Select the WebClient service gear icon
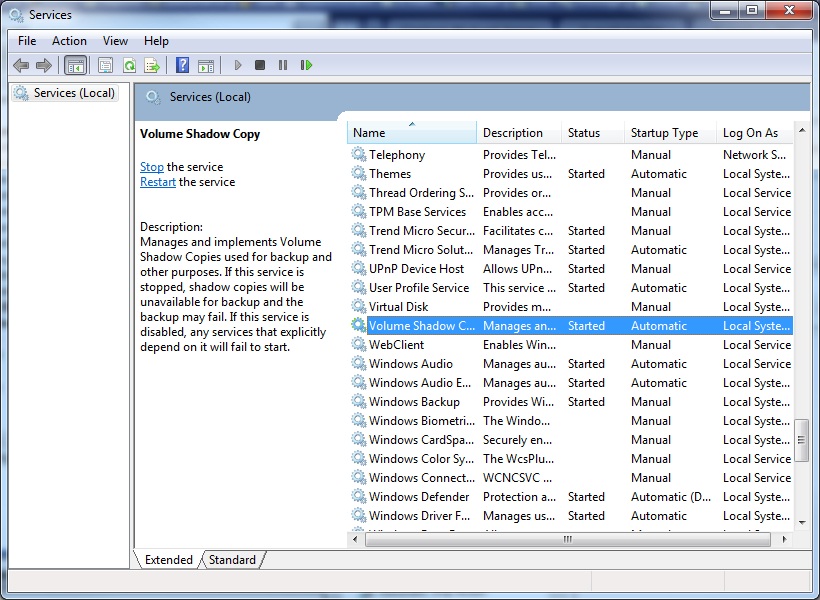Image resolution: width=820 pixels, height=600 pixels. [359, 344]
